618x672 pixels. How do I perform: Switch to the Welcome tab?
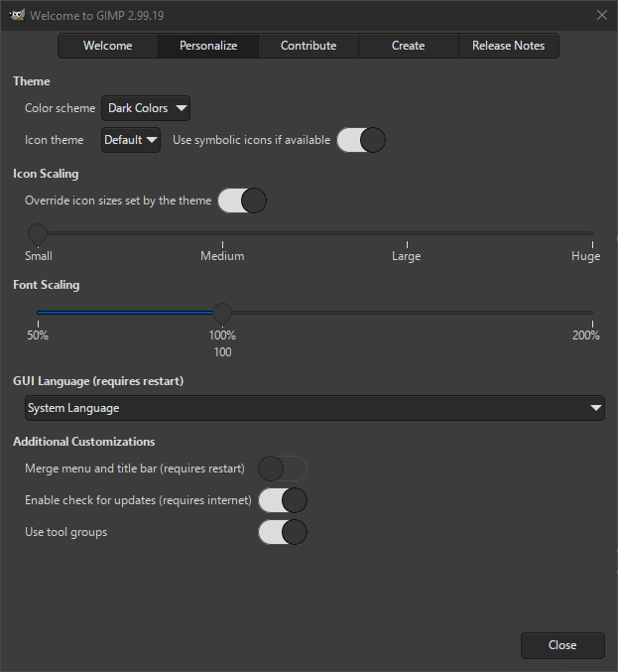click(x=107, y=46)
